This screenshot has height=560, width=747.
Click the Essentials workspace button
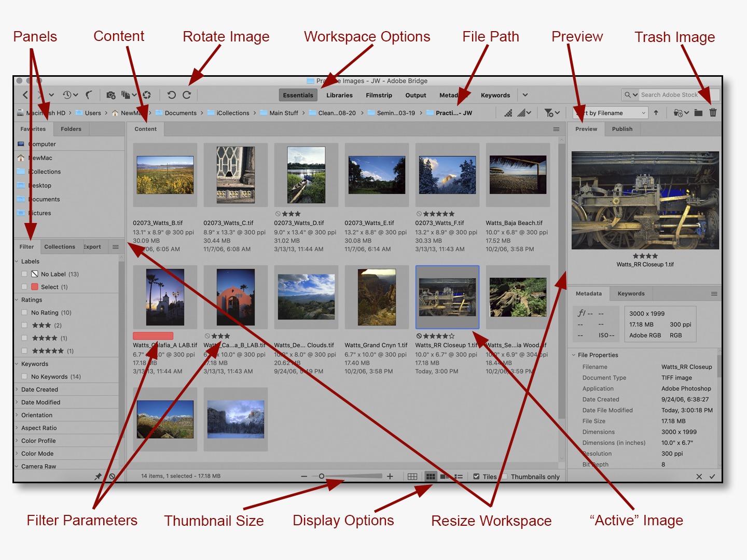click(298, 95)
